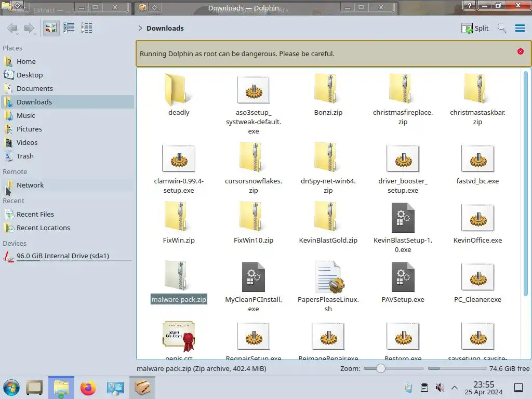Open Music in Places
The height and width of the screenshot is (399, 532).
67,116
